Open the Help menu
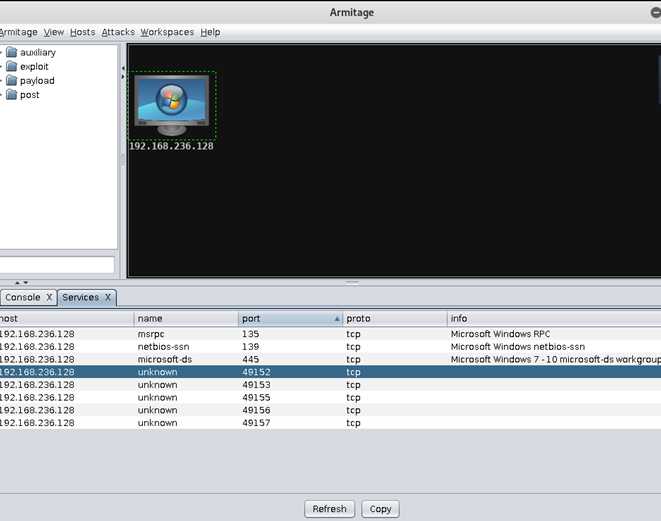 click(210, 32)
